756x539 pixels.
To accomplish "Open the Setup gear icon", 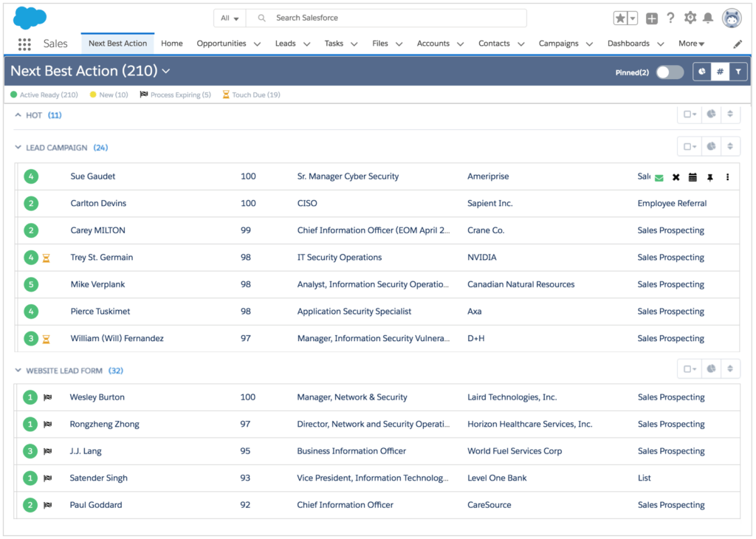I will click(x=690, y=18).
